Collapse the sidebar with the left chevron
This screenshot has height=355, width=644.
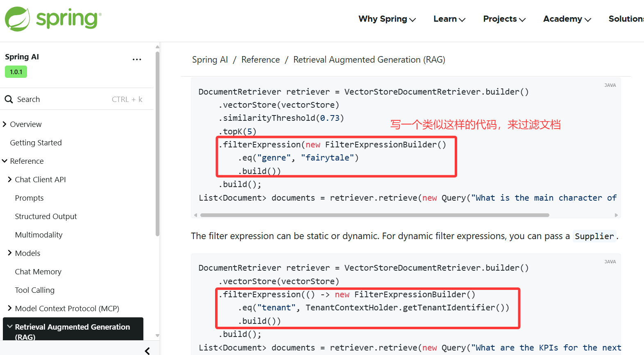(x=147, y=350)
